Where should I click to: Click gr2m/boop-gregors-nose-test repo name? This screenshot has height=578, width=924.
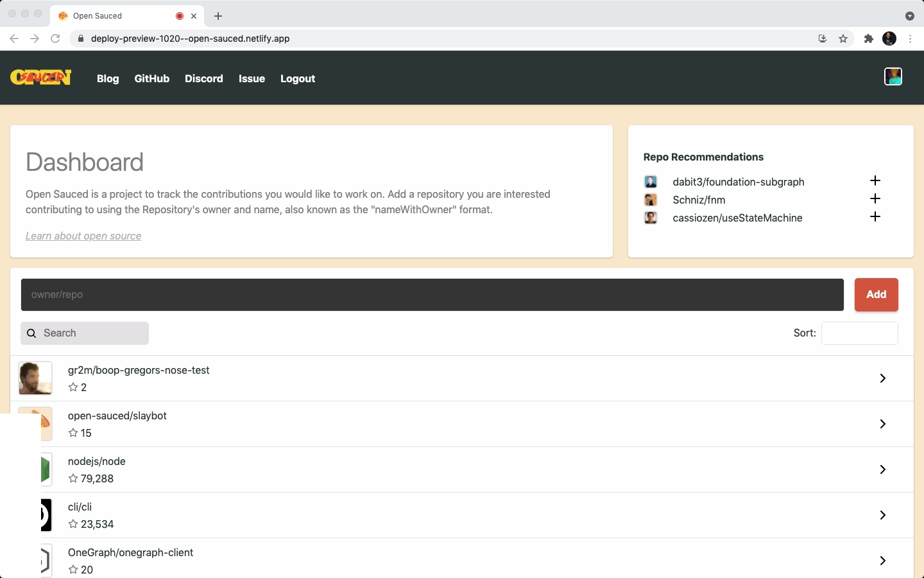(139, 370)
